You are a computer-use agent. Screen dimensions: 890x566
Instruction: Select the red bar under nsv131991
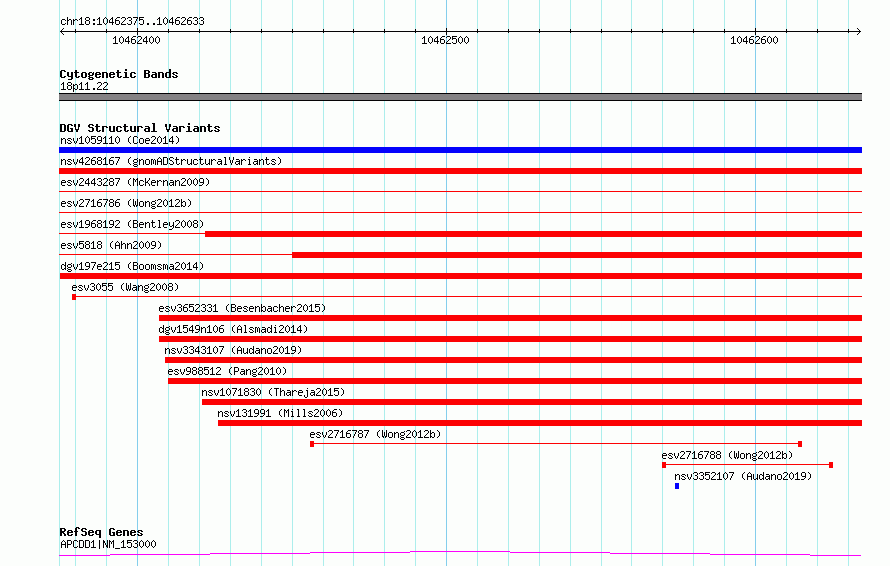(540, 423)
